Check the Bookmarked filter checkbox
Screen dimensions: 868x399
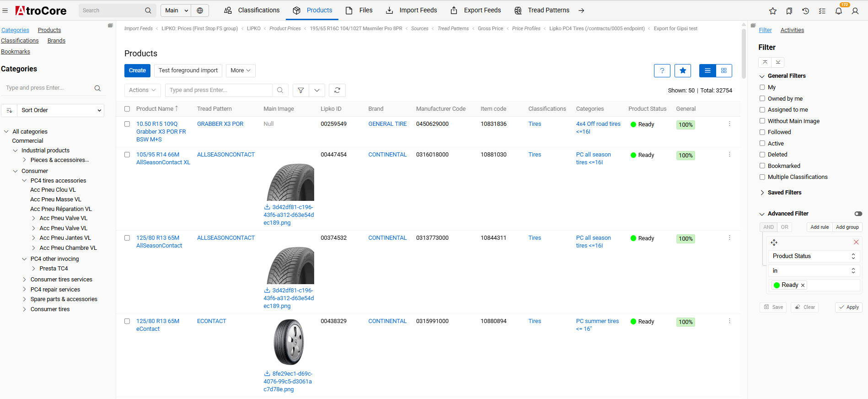762,166
